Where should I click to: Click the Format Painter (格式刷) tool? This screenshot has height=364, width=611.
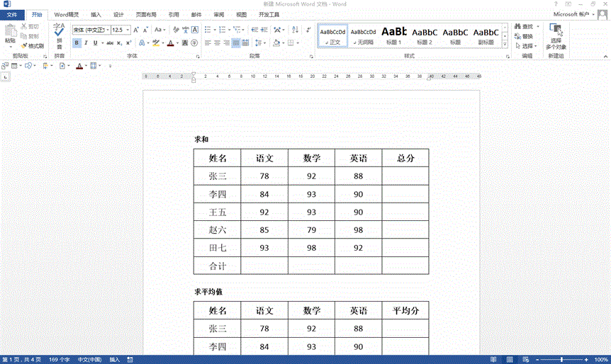click(33, 46)
